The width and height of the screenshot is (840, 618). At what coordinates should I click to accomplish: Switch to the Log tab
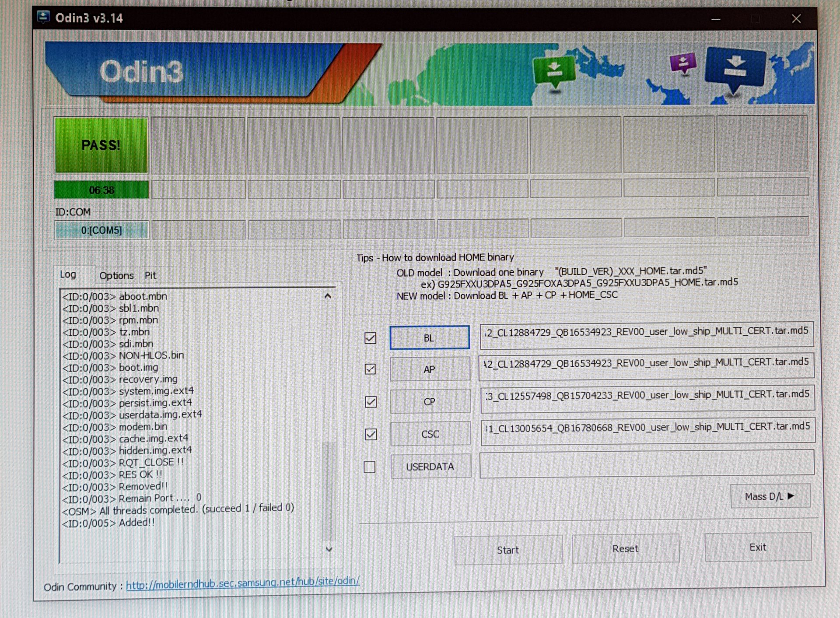[68, 274]
